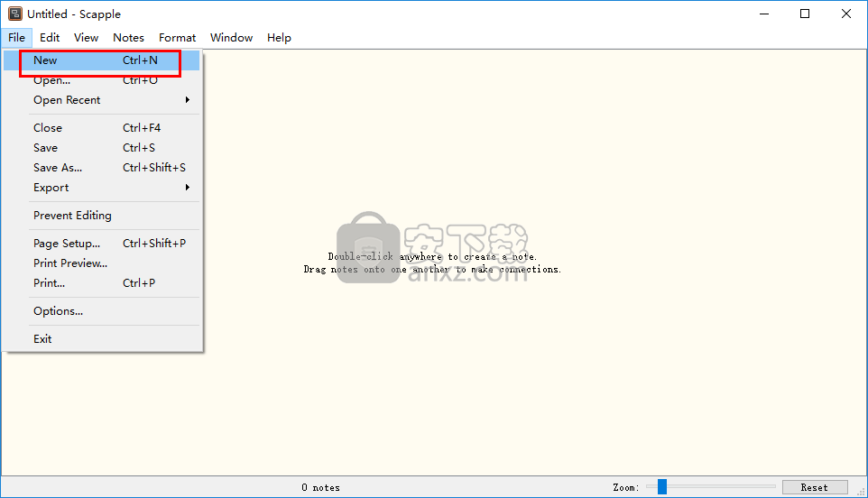Select Close in the File menu
The image size is (868, 498).
(101, 128)
